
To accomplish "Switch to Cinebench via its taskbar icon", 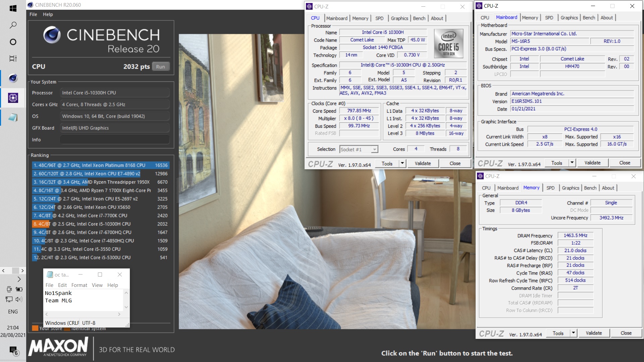I will [13, 78].
